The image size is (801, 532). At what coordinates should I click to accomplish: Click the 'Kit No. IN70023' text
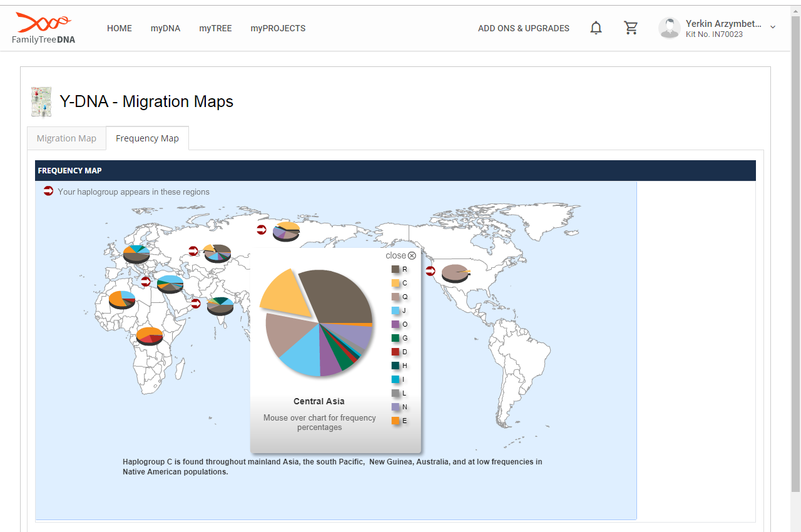pos(714,34)
